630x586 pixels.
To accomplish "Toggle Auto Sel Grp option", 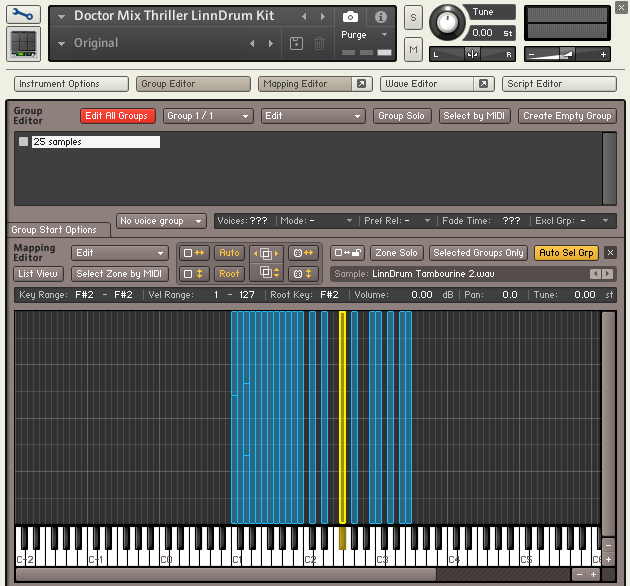I will [567, 253].
